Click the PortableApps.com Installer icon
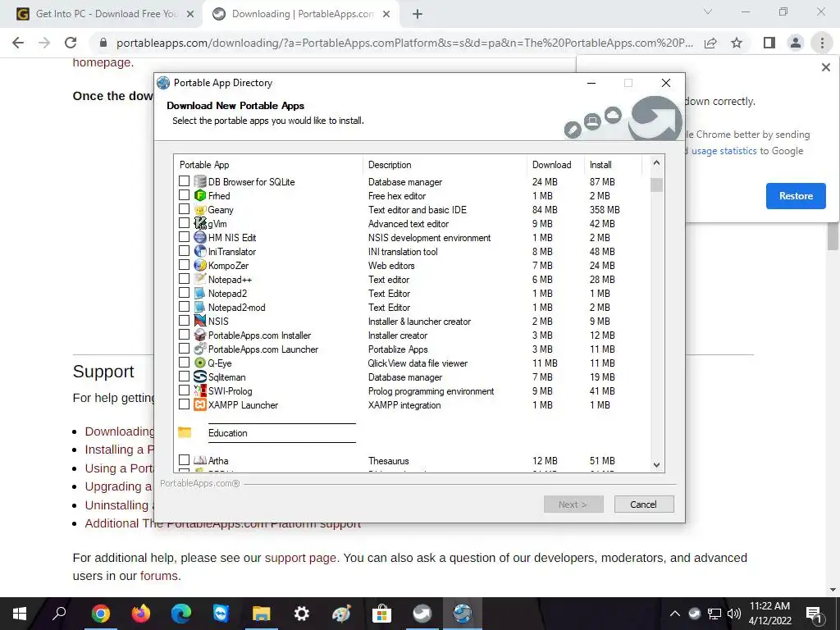 click(200, 335)
